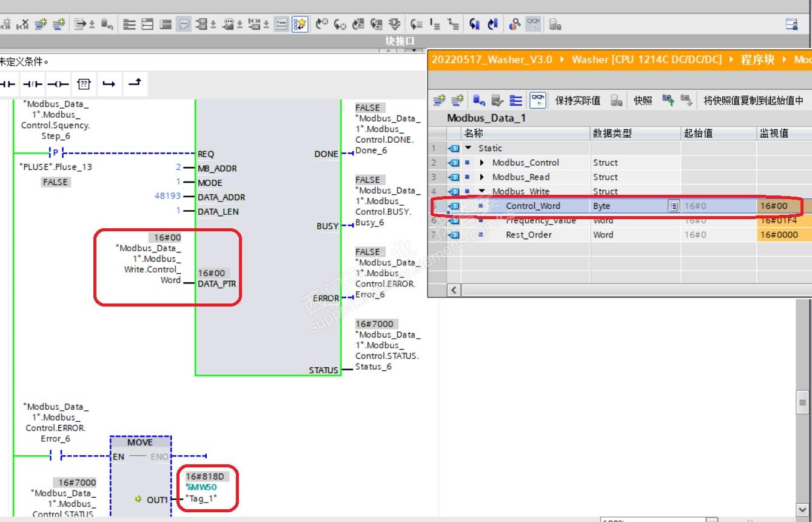This screenshot has width=812, height=522.
Task: Collapse the Static tree node
Action: tap(468, 148)
